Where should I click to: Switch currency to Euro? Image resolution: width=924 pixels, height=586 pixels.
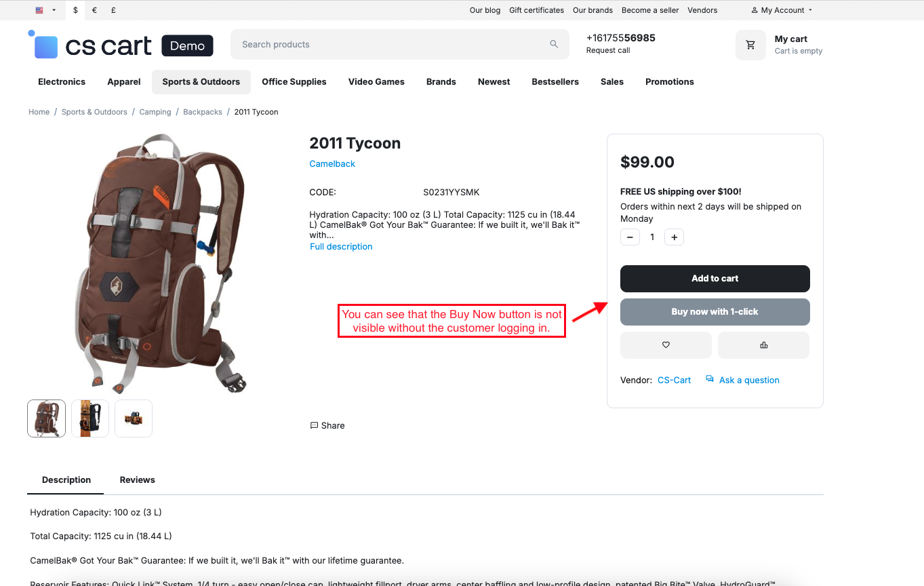[x=94, y=10]
